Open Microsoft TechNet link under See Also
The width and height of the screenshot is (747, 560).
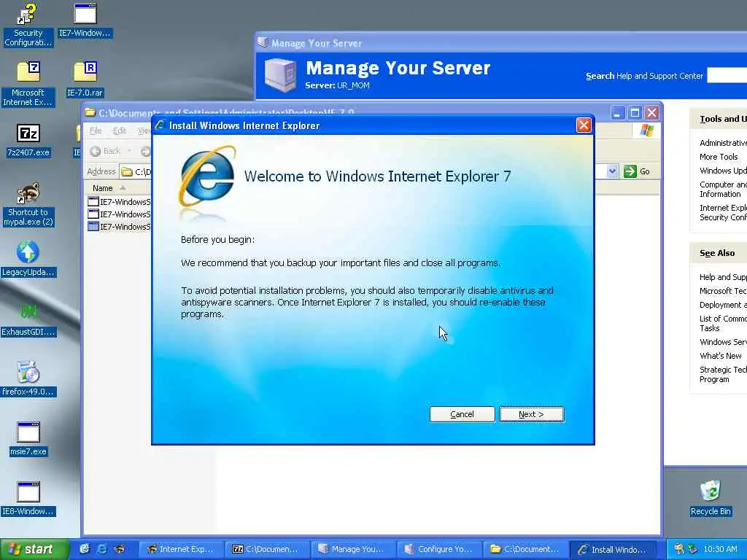[x=723, y=291]
